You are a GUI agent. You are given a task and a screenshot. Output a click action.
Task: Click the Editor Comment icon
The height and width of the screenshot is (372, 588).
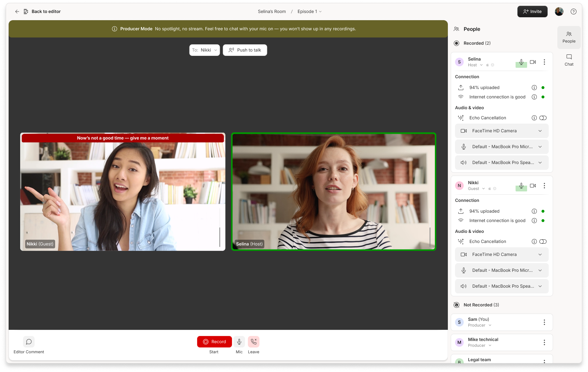pos(29,342)
